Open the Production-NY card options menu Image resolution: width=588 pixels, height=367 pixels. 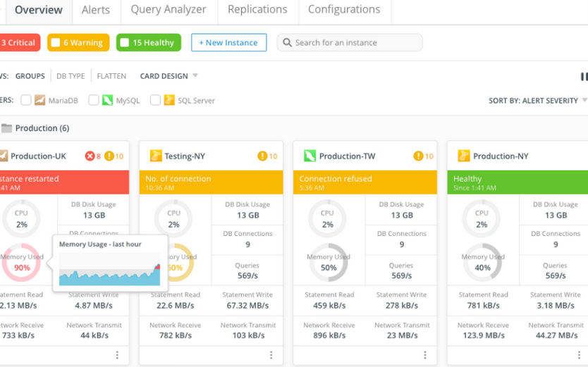click(x=579, y=355)
